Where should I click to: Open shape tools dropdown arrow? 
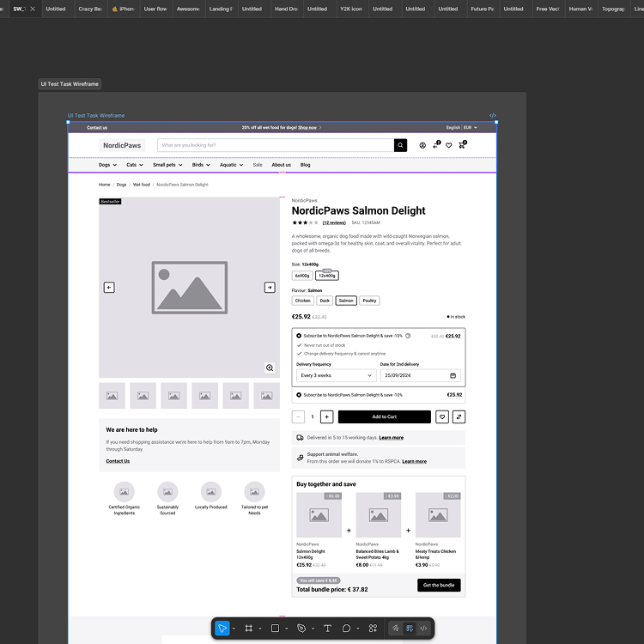click(x=286, y=629)
